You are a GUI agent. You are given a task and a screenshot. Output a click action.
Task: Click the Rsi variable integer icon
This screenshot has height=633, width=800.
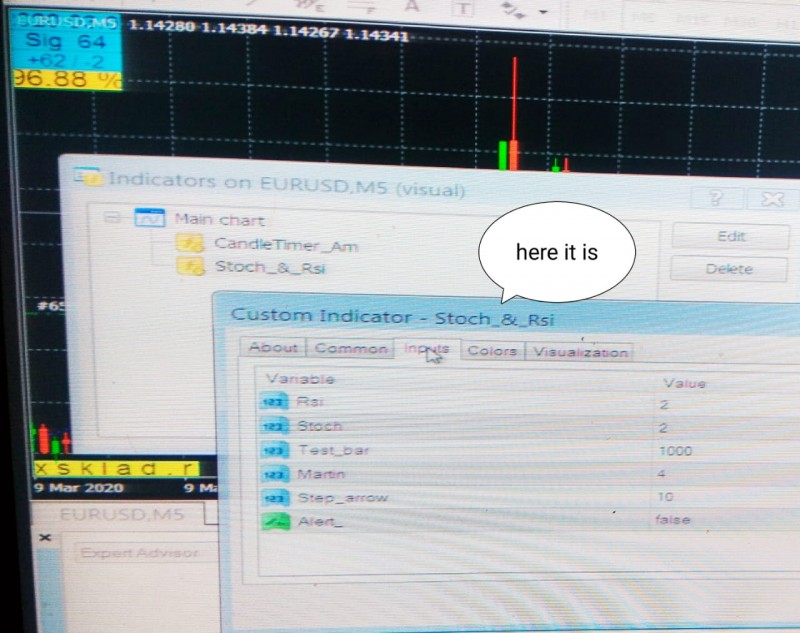pos(274,401)
